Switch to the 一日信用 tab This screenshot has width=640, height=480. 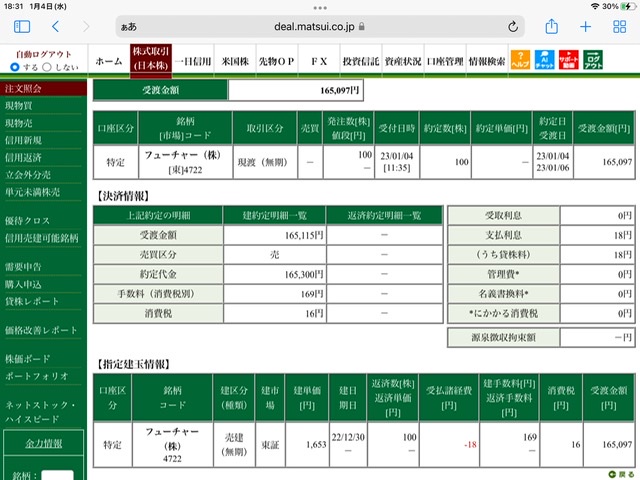(193, 61)
